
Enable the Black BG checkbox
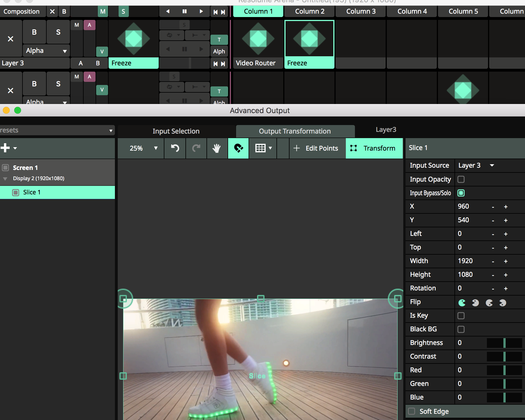pyautogui.click(x=461, y=329)
